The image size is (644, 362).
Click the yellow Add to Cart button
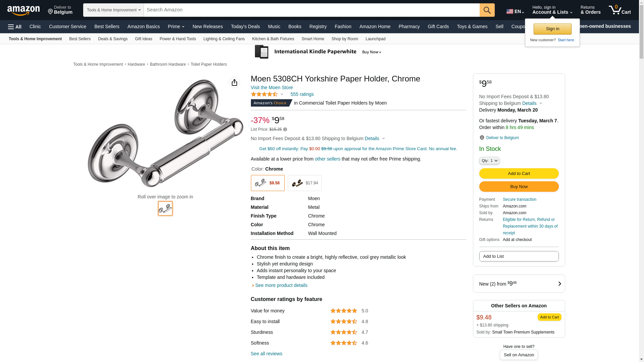[x=519, y=174]
